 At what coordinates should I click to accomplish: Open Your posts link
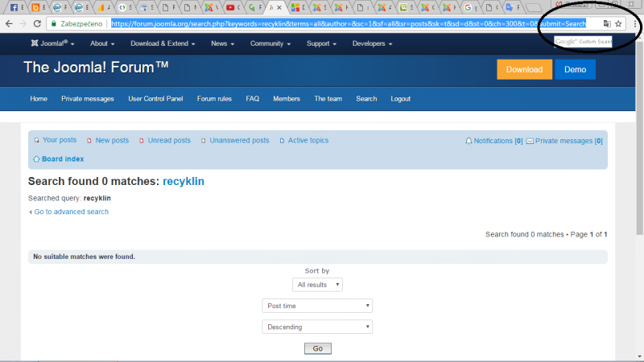coord(60,140)
